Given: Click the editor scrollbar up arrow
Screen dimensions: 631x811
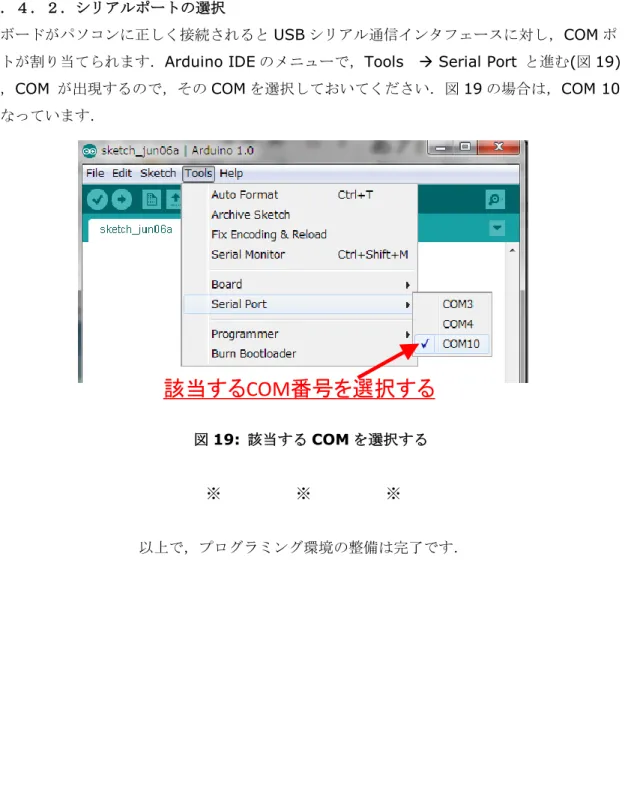Looking at the screenshot, I should point(512,251).
